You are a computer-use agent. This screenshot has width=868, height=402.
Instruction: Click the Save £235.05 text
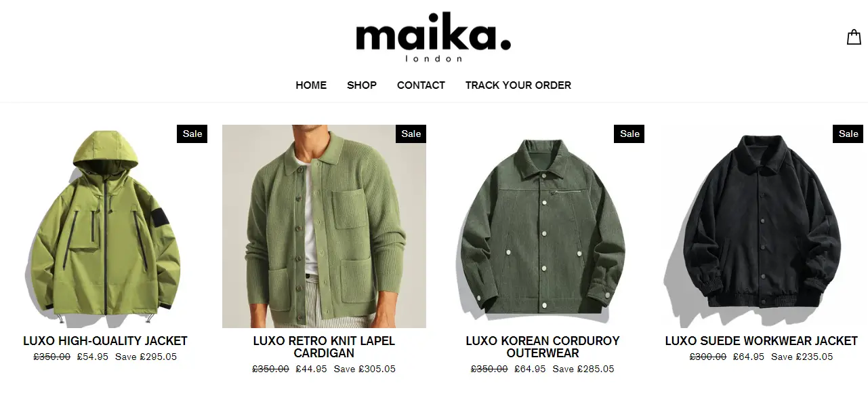802,357
